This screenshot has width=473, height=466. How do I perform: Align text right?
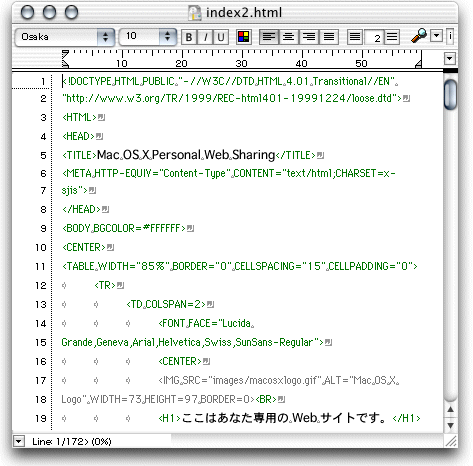[x=309, y=37]
